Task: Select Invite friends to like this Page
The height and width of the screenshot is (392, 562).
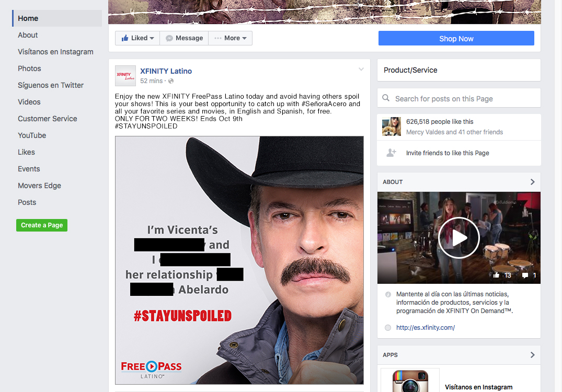Action: click(448, 153)
